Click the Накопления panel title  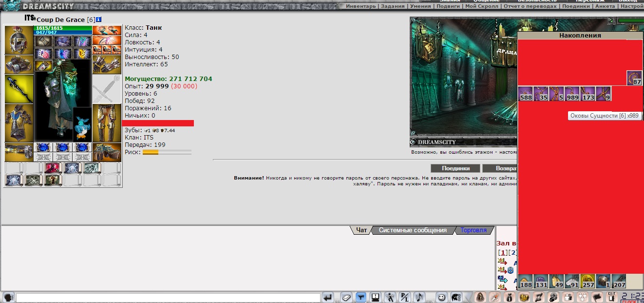(x=580, y=36)
